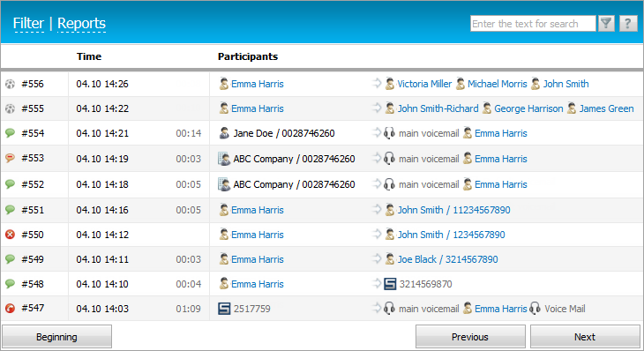Open Joe Black / 3214567890 link

tap(447, 259)
